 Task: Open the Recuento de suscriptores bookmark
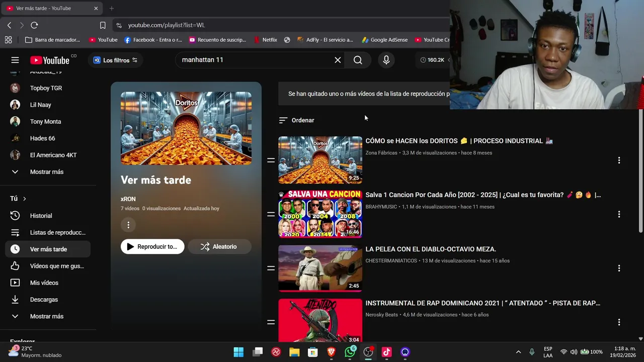point(217,40)
